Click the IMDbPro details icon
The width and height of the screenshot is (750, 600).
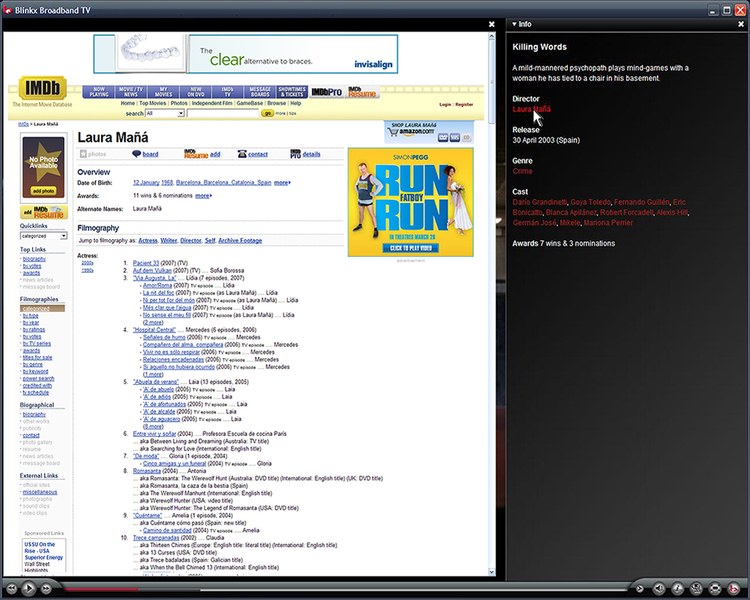pyautogui.click(x=295, y=154)
